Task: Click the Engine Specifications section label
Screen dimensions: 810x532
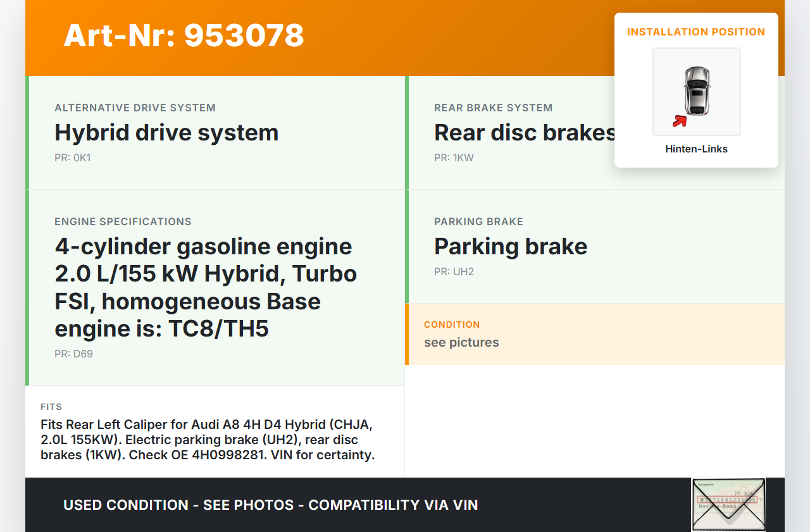Action: tap(123, 222)
